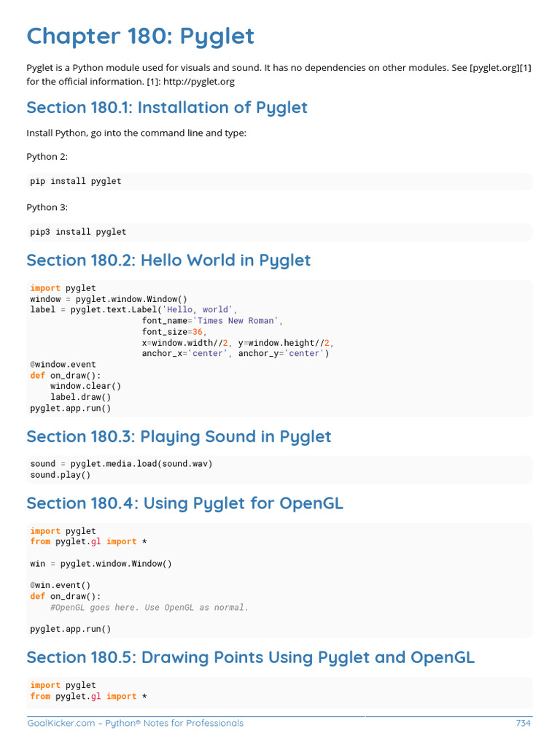Click the "Chapter 180: Pyglet" title
This screenshot has height=747, width=560.
tap(141, 36)
